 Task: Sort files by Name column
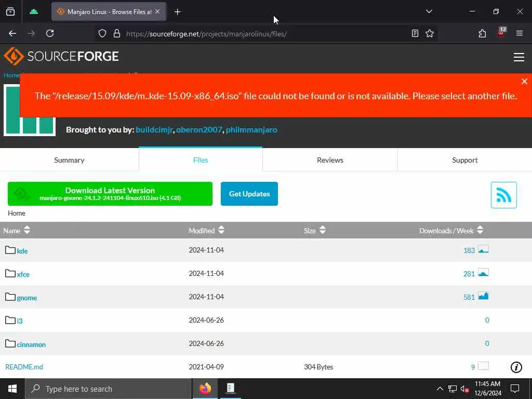click(17, 230)
